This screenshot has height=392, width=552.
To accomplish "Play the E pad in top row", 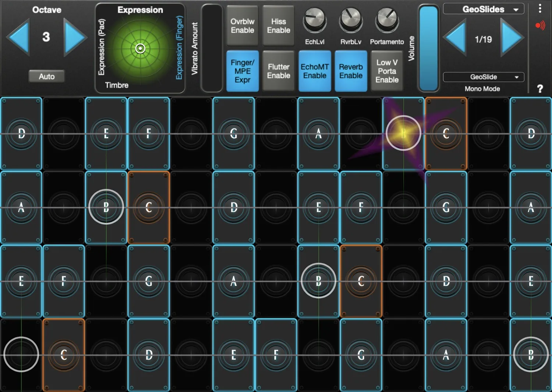I will tap(106, 133).
